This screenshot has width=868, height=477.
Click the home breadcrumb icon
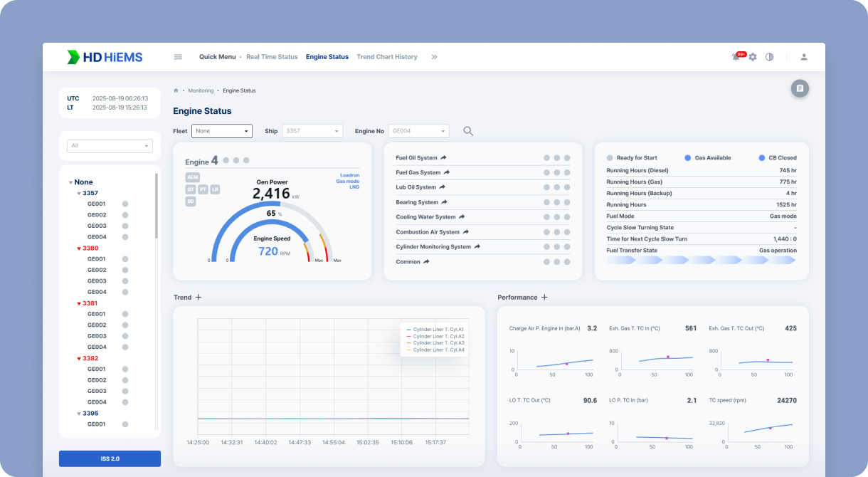[176, 90]
